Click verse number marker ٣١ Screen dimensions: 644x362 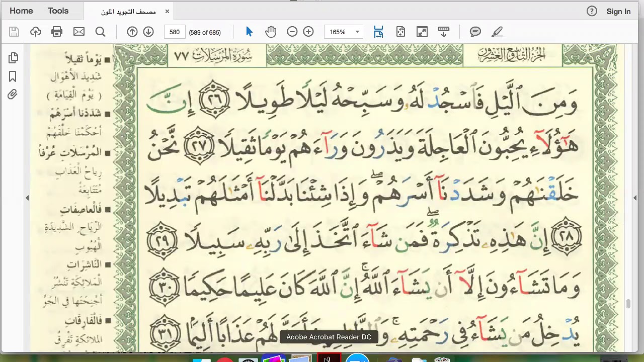(165, 333)
